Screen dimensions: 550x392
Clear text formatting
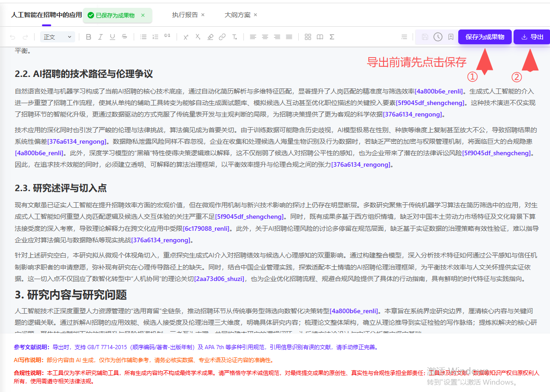point(234,37)
